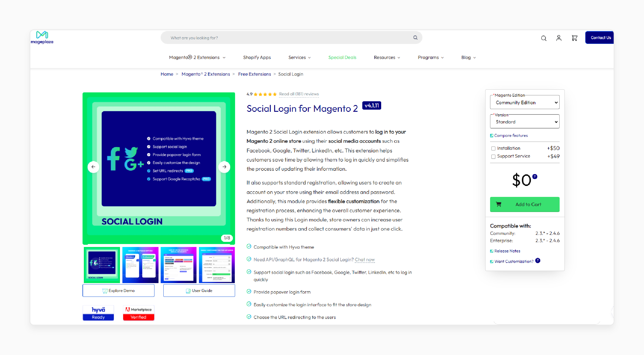Click the Compare features icon
This screenshot has width=644, height=355.
[492, 136]
